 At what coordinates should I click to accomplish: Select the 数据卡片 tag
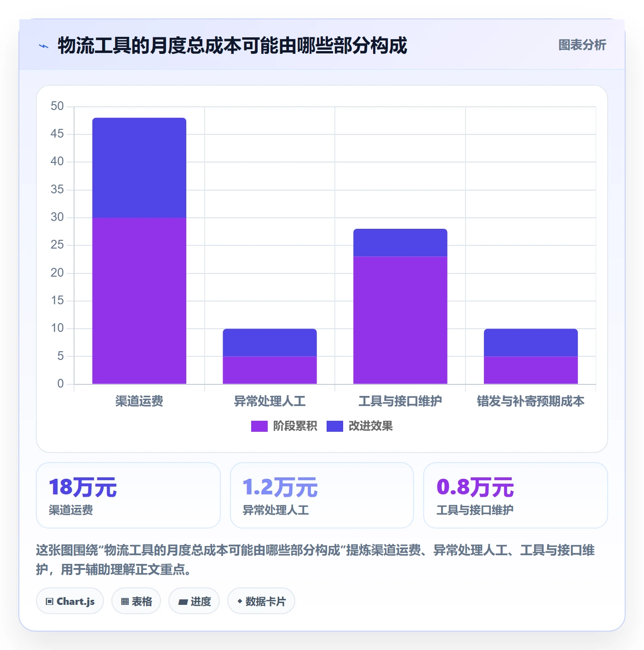pyautogui.click(x=261, y=601)
